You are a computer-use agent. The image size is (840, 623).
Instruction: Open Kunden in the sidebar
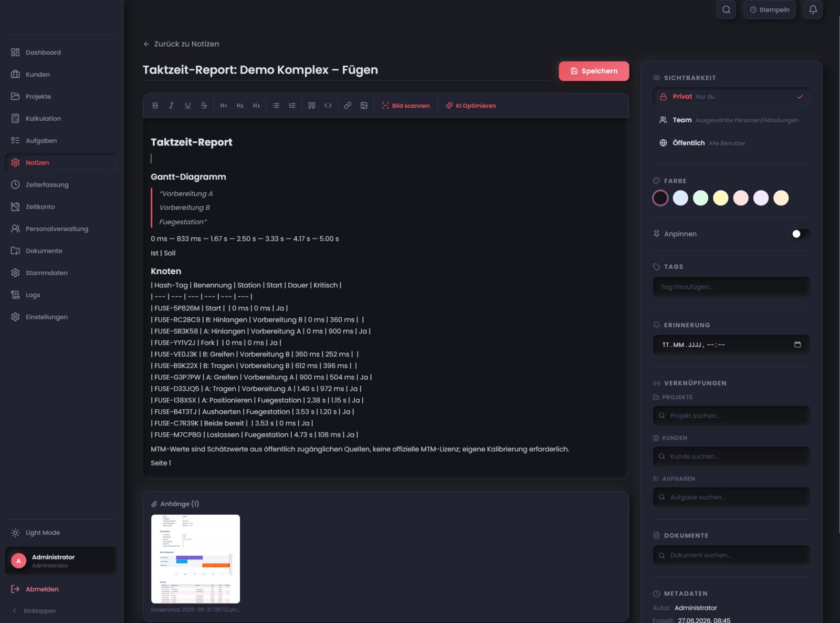(x=61, y=75)
